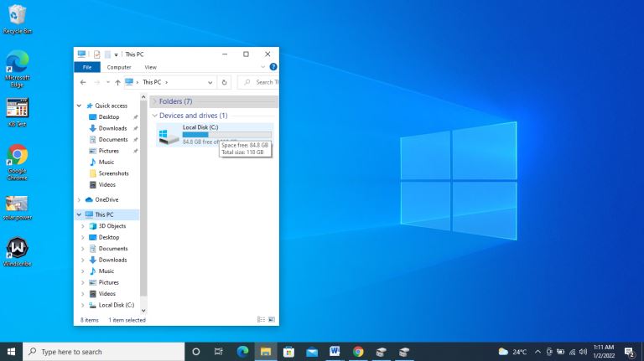Select Pictures under This PC
The width and height of the screenshot is (644, 361).
tap(108, 282)
